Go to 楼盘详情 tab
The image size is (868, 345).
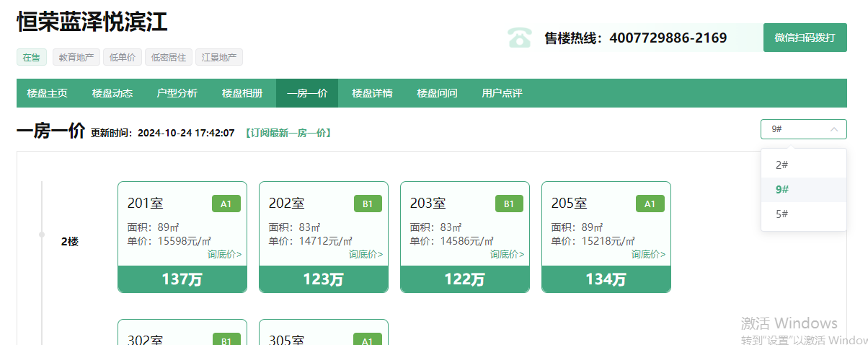tap(372, 93)
